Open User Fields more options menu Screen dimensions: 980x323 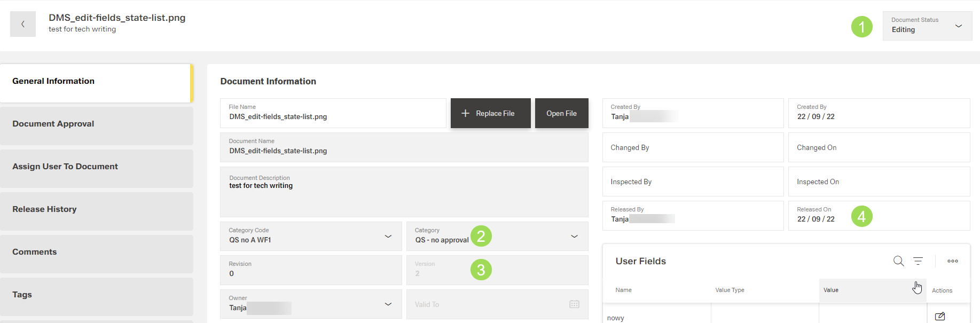[952, 261]
